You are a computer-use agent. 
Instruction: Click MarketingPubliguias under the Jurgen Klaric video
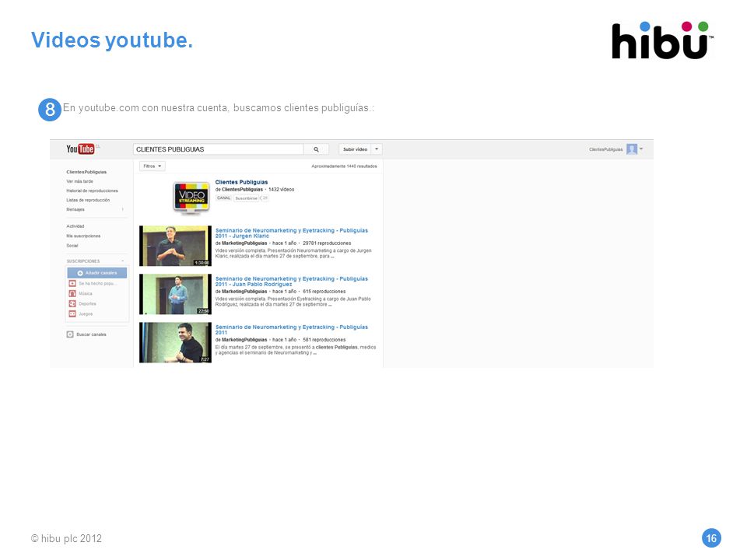(x=244, y=243)
